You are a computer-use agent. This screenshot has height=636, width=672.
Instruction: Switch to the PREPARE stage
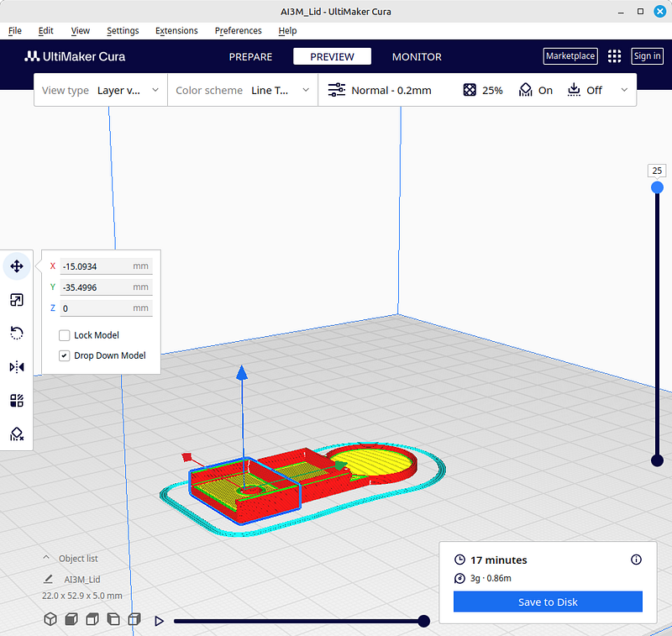click(x=250, y=56)
